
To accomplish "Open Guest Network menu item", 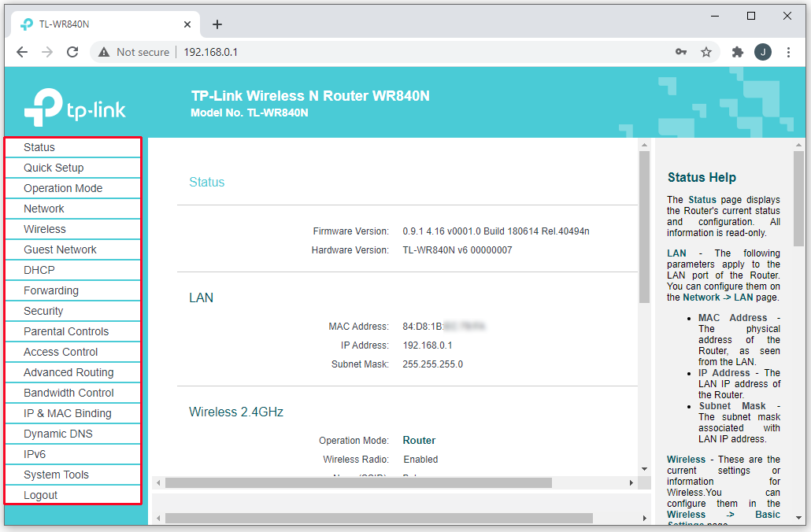I will tap(73, 249).
